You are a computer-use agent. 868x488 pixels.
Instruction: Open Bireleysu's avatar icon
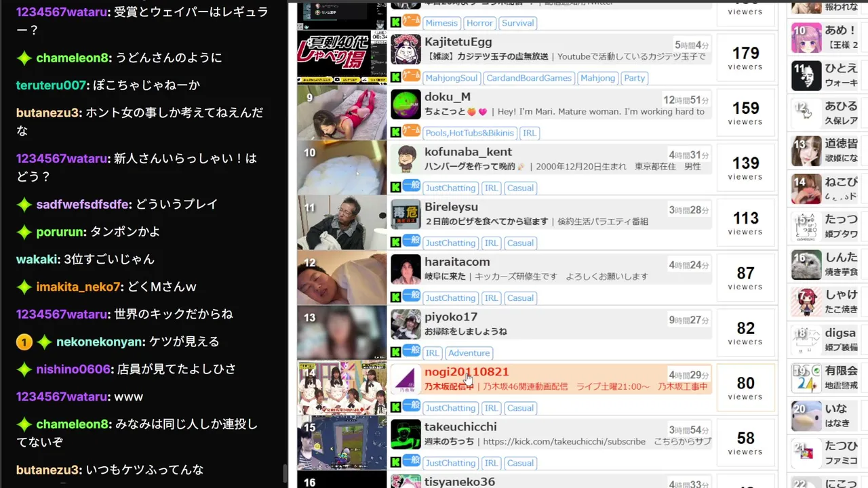click(406, 214)
